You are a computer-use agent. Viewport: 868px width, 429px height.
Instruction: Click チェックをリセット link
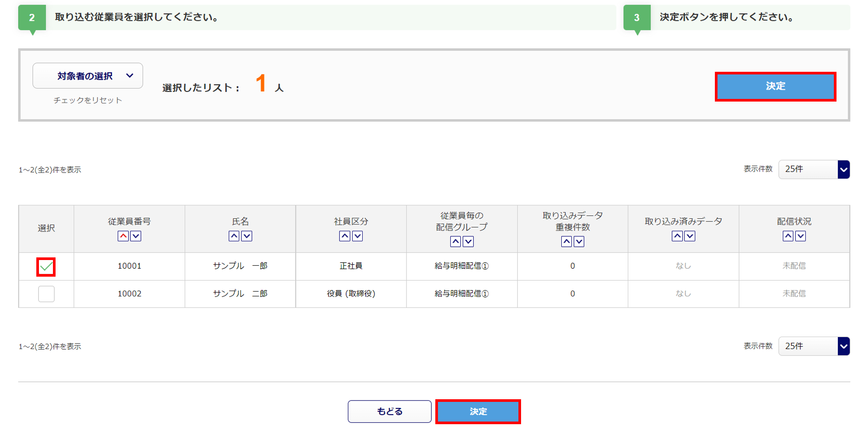point(88,100)
